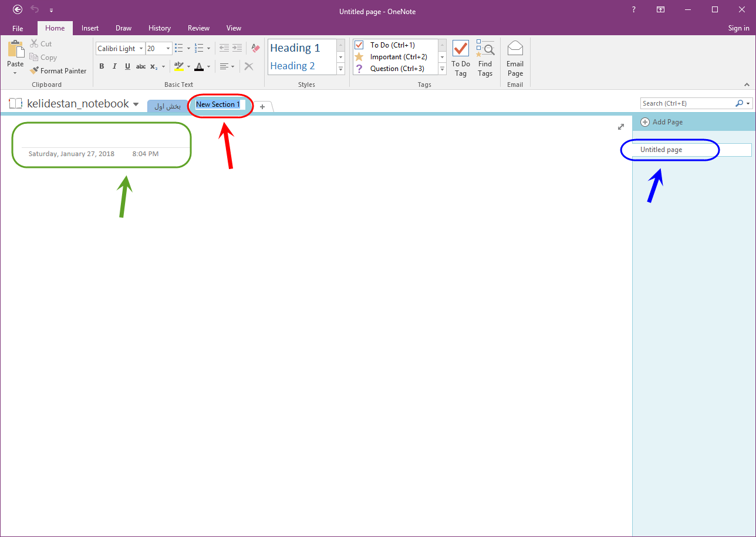Click the To Do Tag button
This screenshot has width=756, height=537.
coord(461,59)
